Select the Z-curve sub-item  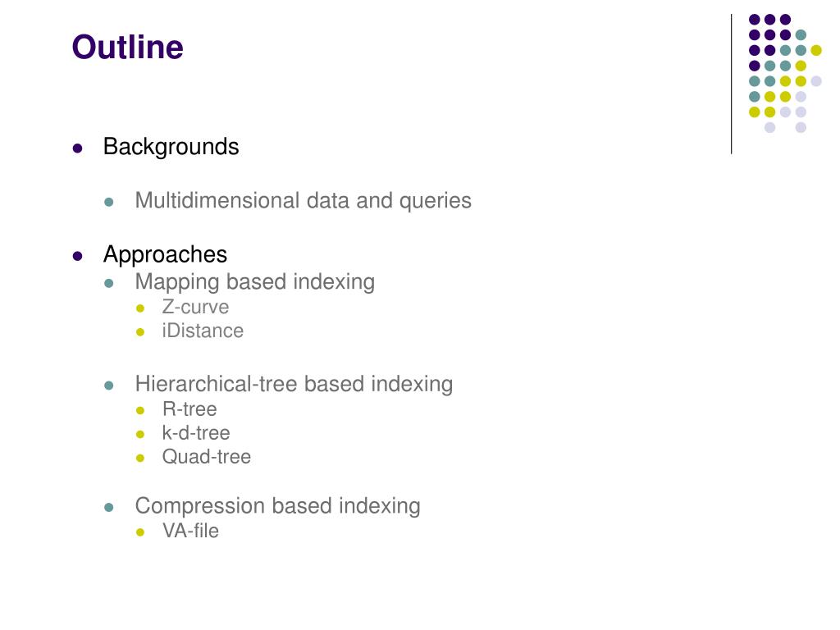195,307
